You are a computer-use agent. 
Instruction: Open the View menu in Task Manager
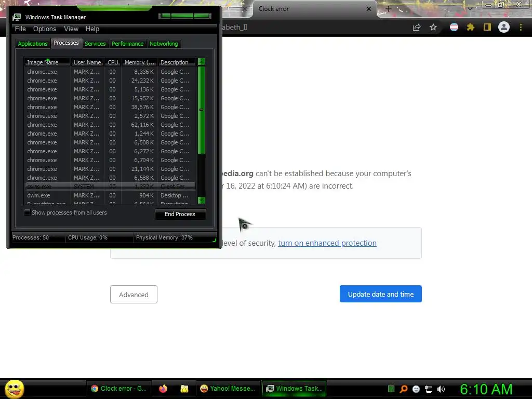(x=71, y=29)
